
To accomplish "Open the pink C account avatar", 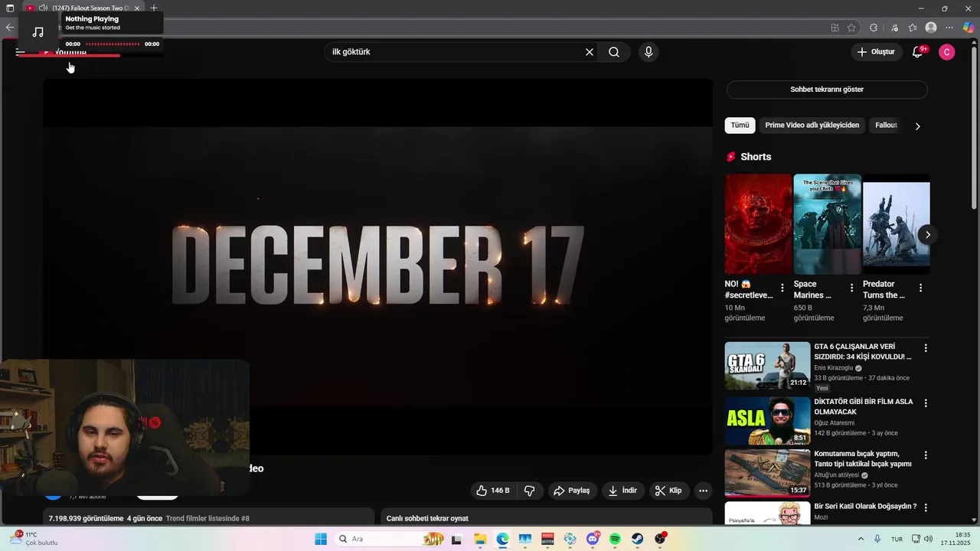I will pyautogui.click(x=947, y=52).
